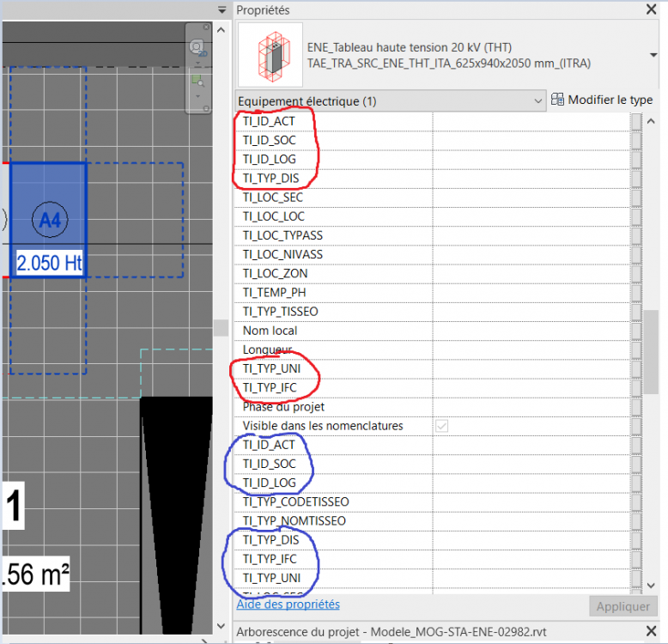This screenshot has height=644, width=668.
Task: Click the 2.050 Ht label in view
Action: pyautogui.click(x=49, y=263)
